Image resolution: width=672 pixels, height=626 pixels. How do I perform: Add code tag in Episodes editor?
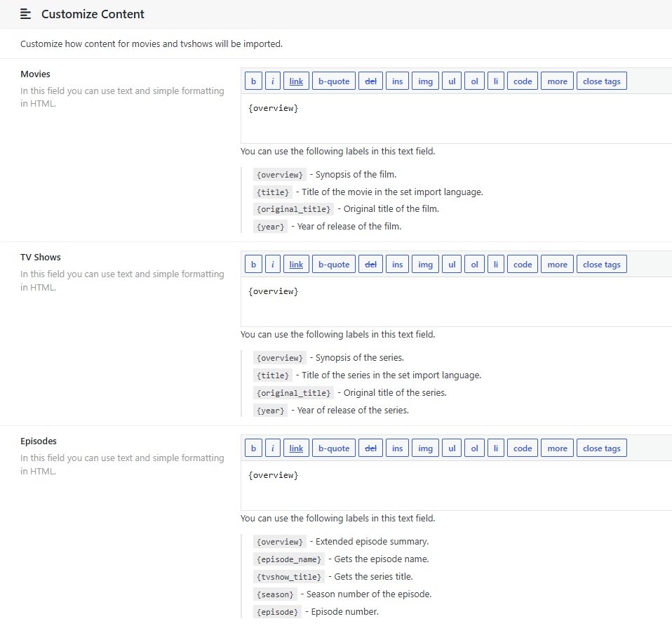pyautogui.click(x=523, y=448)
